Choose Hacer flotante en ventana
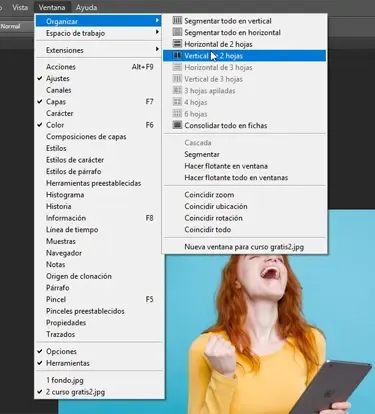375x414 pixels. coord(244,166)
